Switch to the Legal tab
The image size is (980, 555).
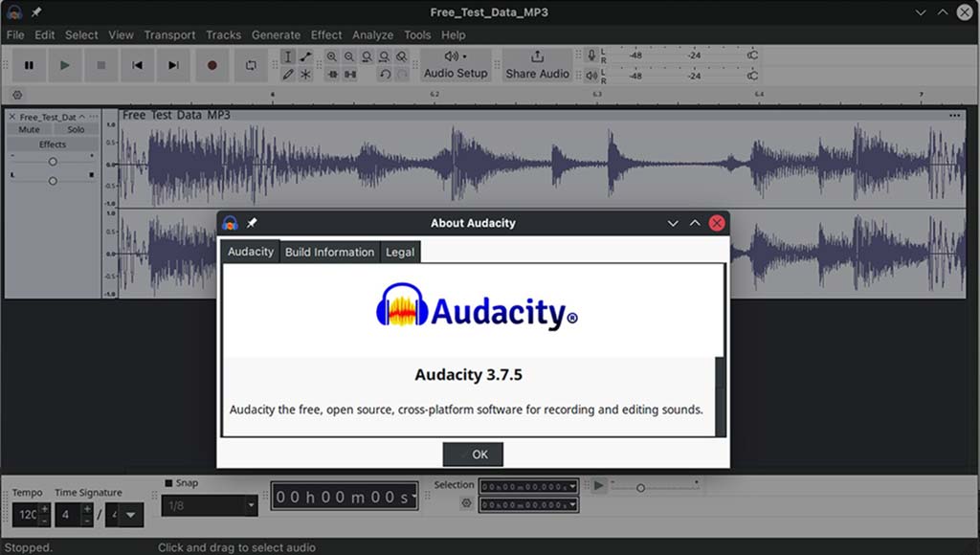click(x=400, y=252)
